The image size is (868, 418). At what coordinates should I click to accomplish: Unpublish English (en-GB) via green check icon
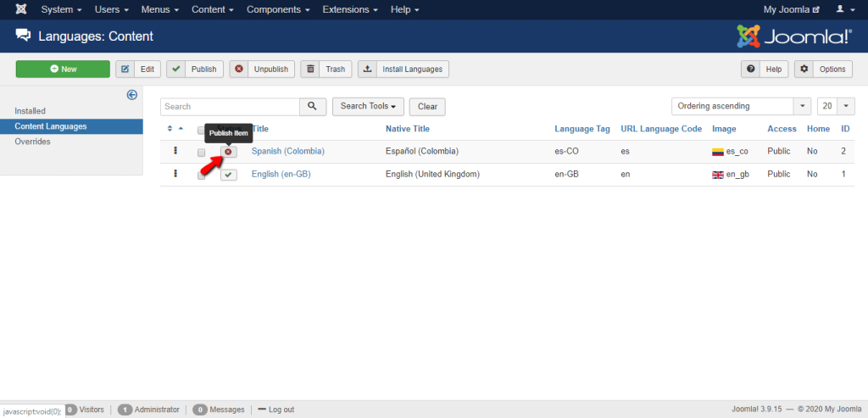pos(229,175)
